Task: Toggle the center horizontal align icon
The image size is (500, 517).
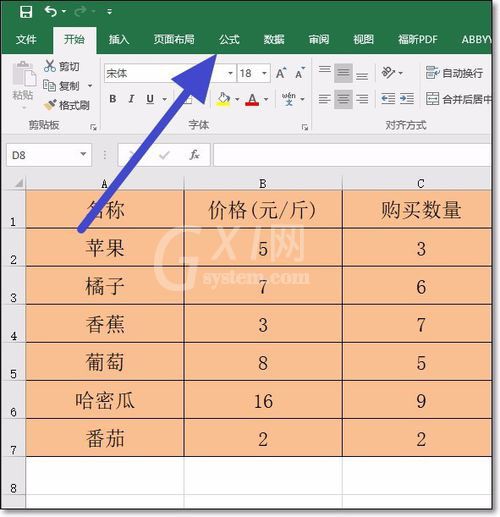Action: click(x=343, y=99)
